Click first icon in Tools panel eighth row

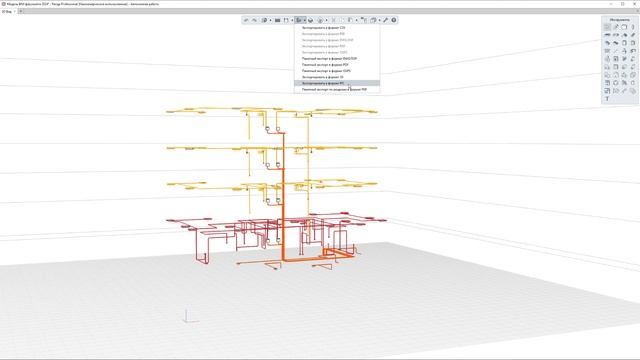[x=607, y=83]
